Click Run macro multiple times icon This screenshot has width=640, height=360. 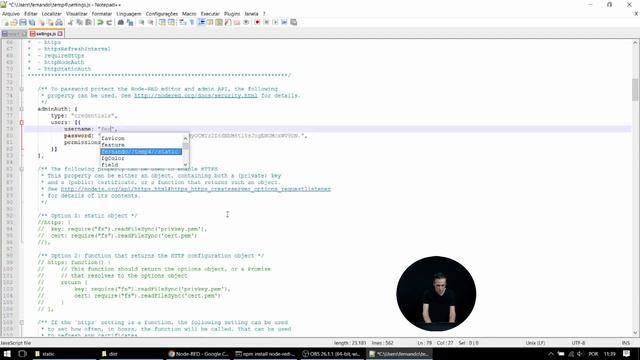[x=284, y=22]
